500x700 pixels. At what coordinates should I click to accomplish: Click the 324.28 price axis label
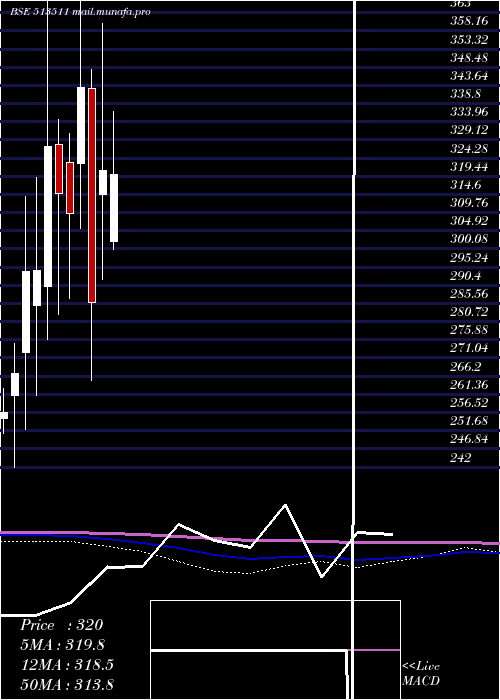[x=469, y=148]
